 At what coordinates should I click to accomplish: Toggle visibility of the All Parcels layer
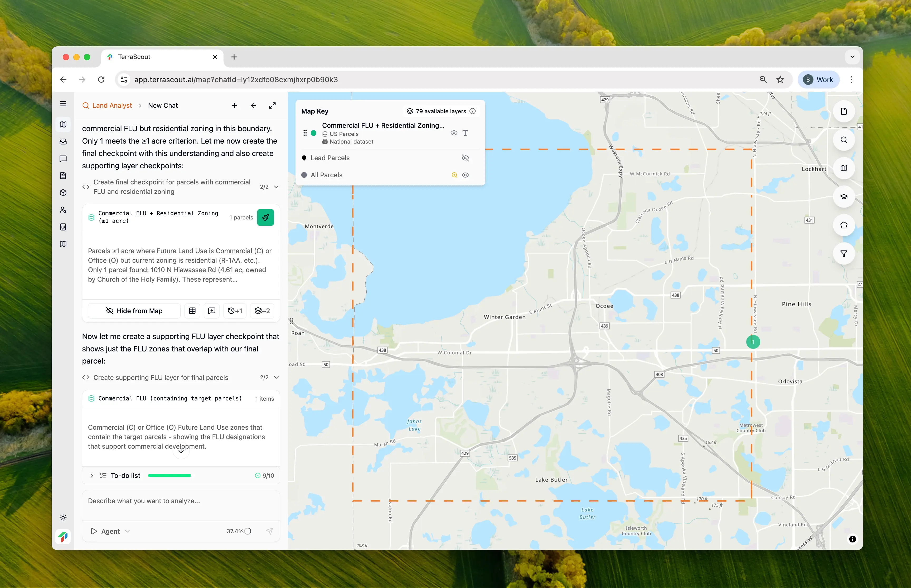pos(465,175)
